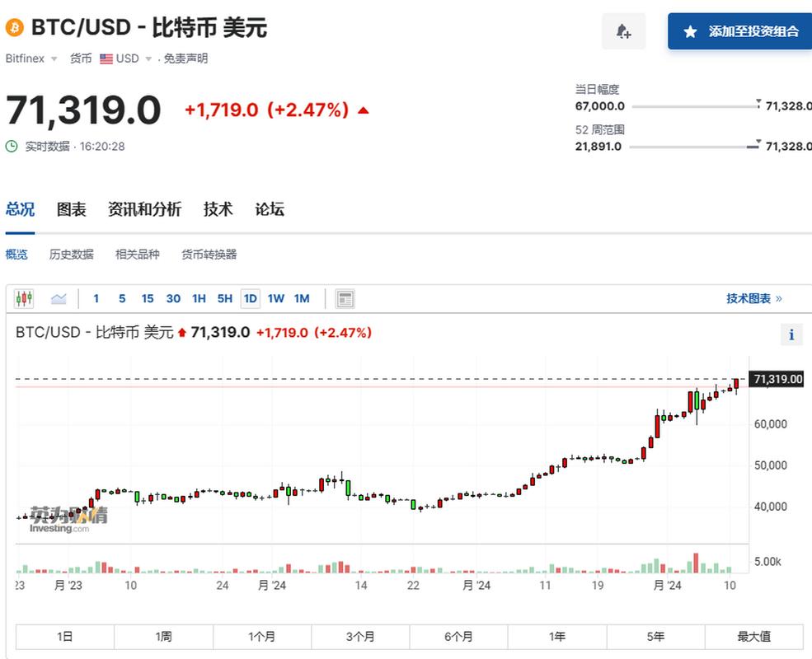Screen dimensions: 812x659
Task: Click the Bitcoin logo next to BTC/USD title
Action: [x=13, y=27]
